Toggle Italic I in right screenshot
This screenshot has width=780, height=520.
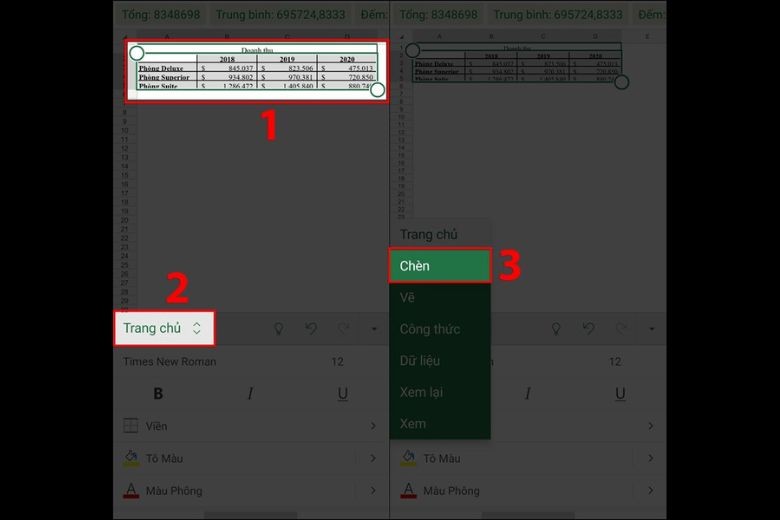528,394
